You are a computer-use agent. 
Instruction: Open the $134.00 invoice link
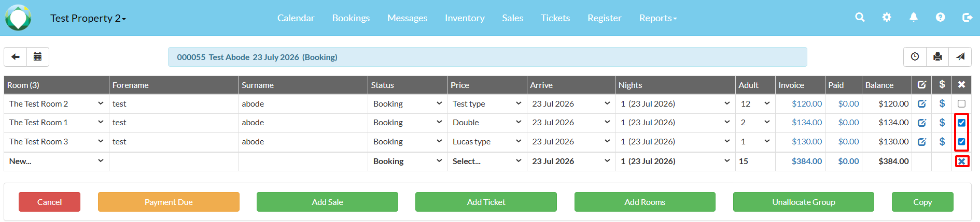coord(807,123)
